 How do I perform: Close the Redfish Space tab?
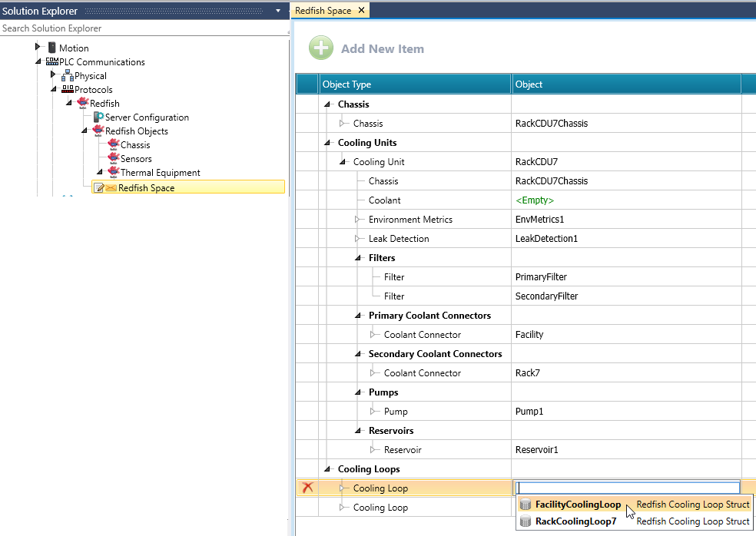tap(362, 11)
